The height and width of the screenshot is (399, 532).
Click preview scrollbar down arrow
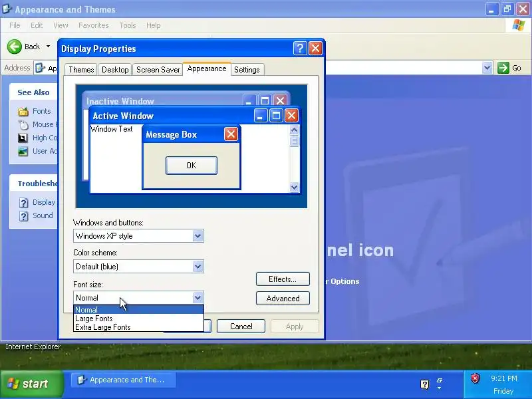(x=294, y=187)
